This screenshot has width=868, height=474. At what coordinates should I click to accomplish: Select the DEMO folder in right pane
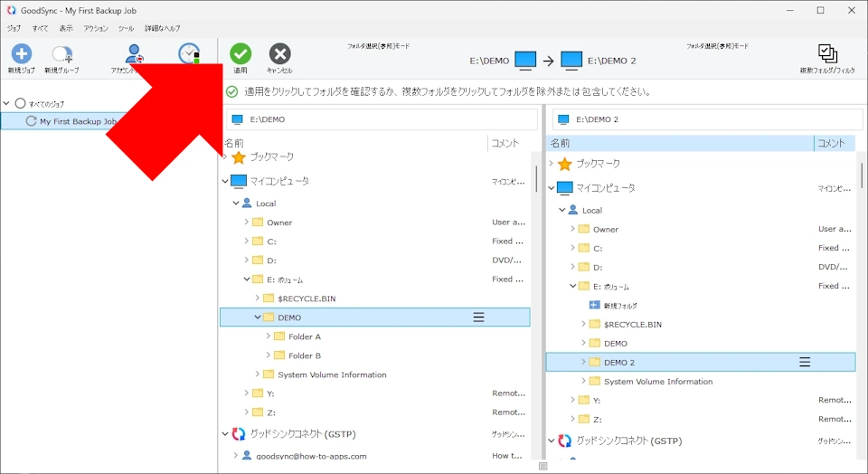click(x=616, y=344)
